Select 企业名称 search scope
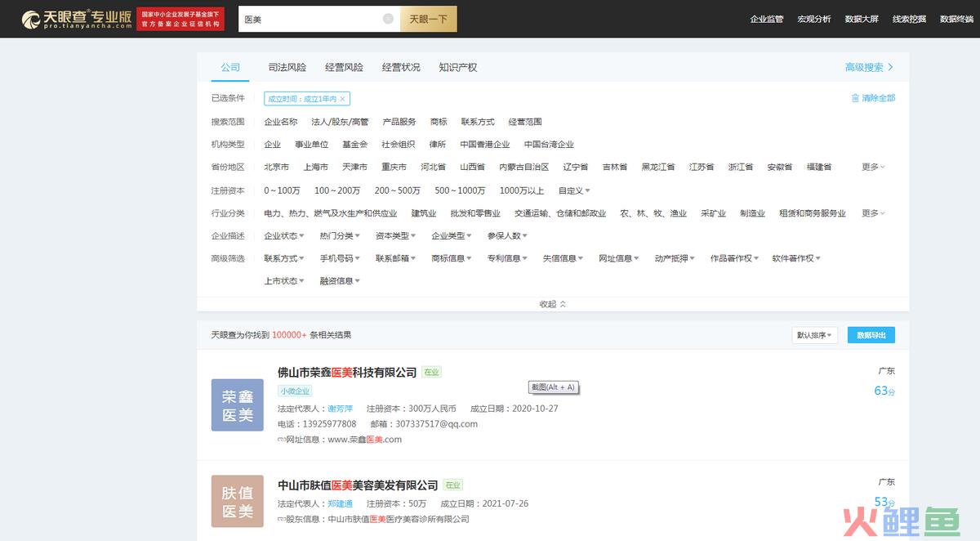 (x=281, y=122)
